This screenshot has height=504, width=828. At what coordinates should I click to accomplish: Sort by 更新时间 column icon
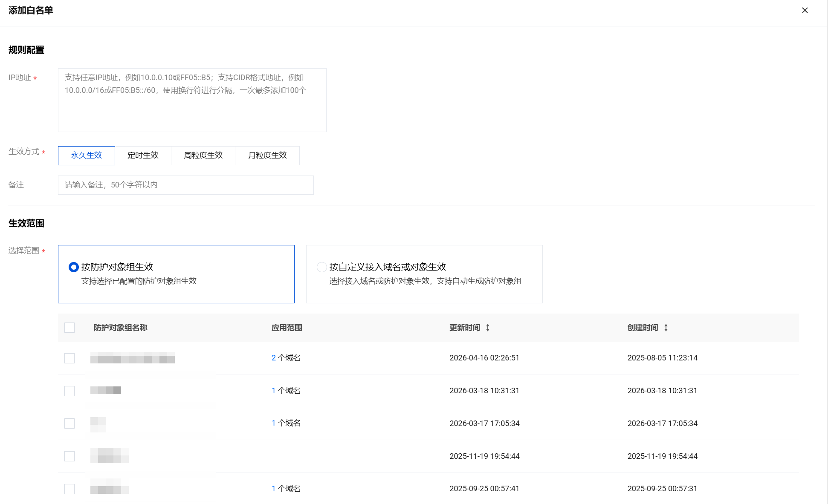[488, 328]
